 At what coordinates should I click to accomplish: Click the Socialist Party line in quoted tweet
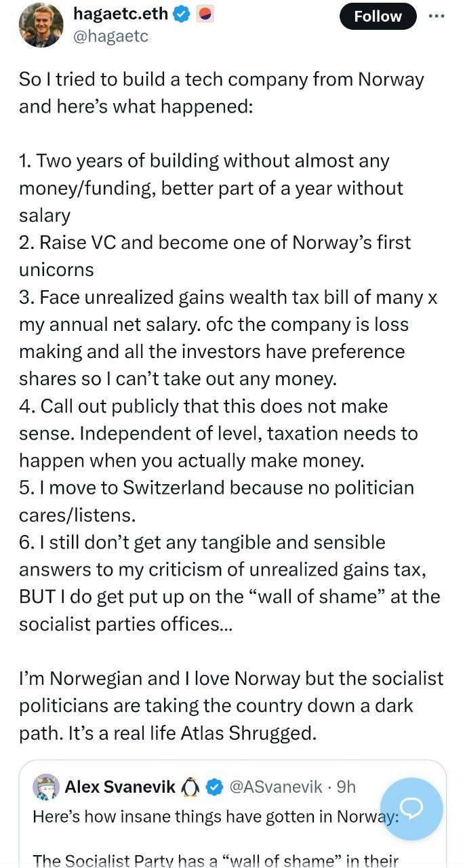pos(214,861)
